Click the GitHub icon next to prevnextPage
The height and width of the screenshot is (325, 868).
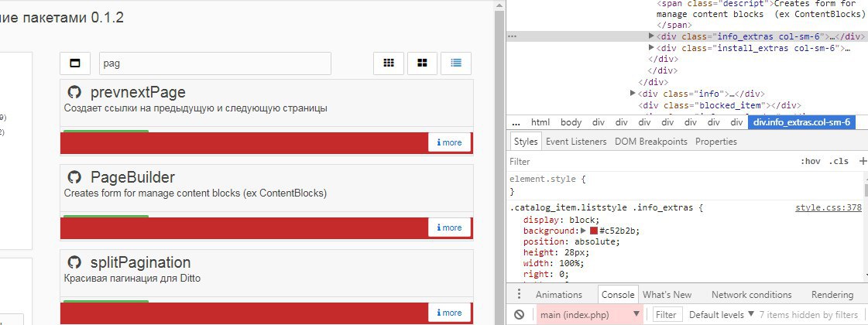74,92
